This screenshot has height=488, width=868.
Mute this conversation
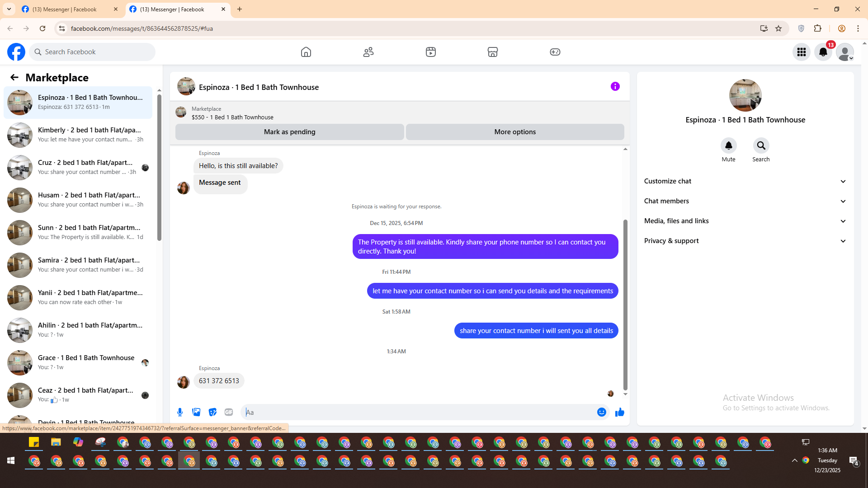729,145
